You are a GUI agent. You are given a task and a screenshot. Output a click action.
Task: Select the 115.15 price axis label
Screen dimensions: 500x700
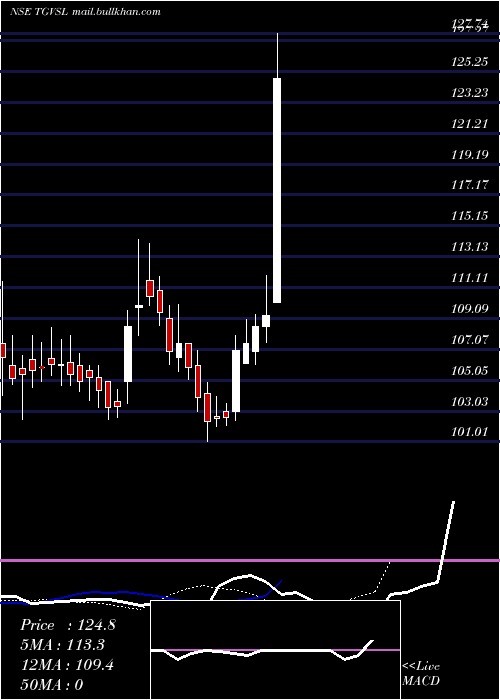[469, 216]
